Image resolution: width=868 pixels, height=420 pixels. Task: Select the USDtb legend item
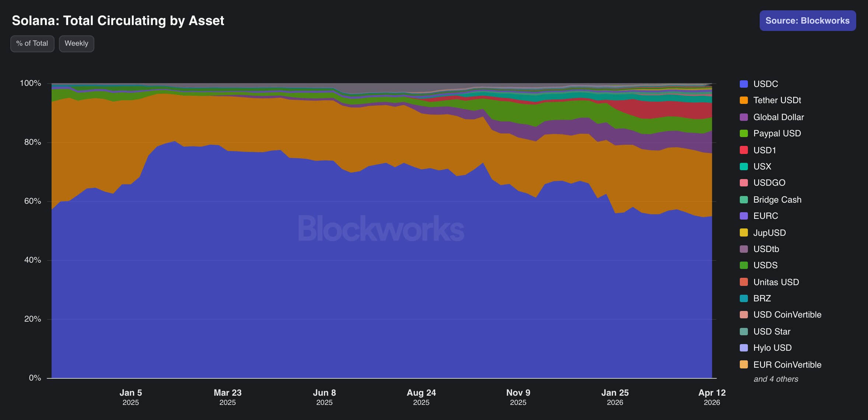tap(743, 249)
